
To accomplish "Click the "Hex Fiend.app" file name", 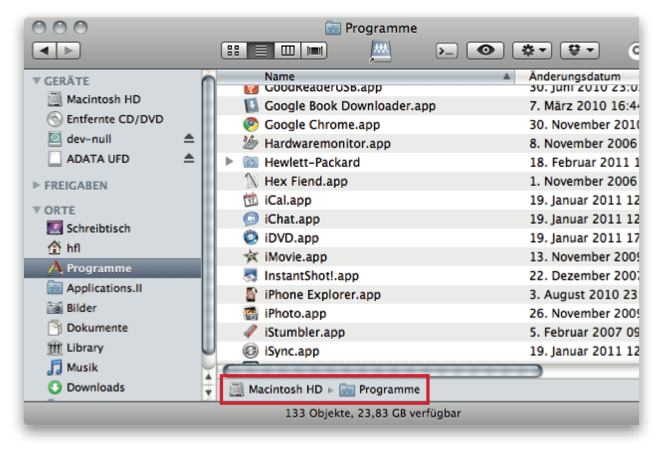I will [x=306, y=181].
